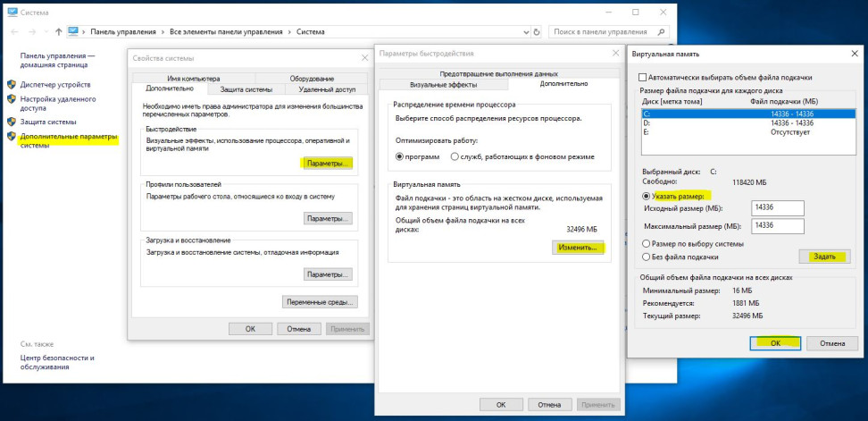Select Без файла подкачки radio button
The image size is (868, 421).
point(646,257)
